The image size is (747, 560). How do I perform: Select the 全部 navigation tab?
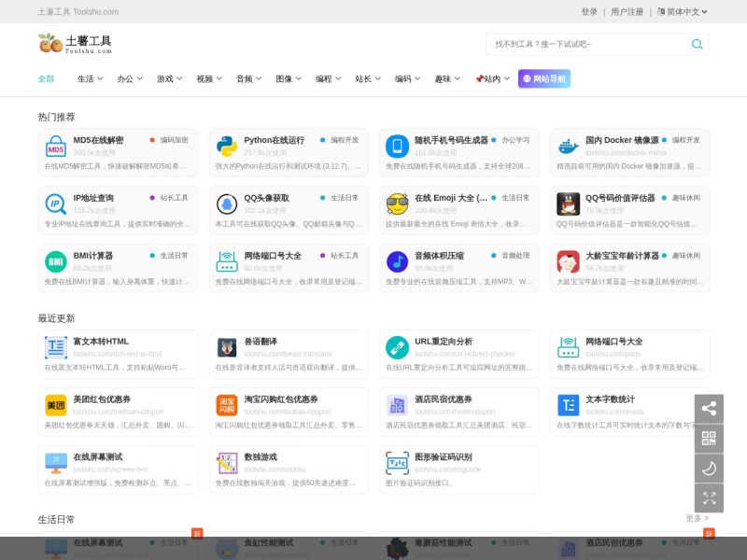click(x=46, y=79)
